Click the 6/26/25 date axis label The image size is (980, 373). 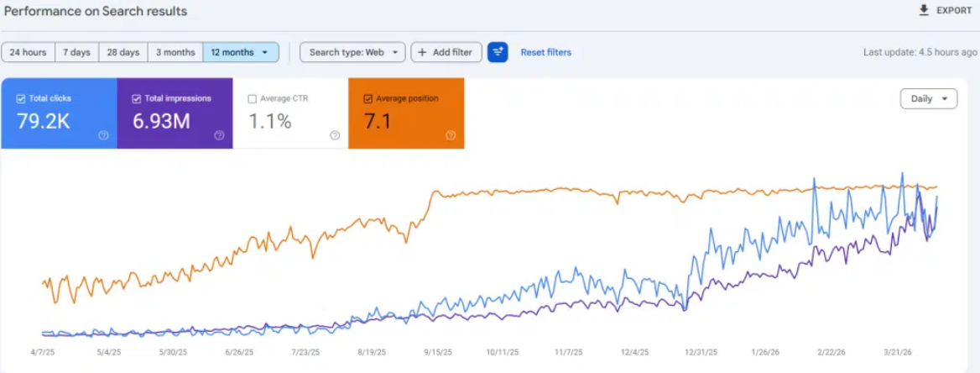click(x=239, y=353)
